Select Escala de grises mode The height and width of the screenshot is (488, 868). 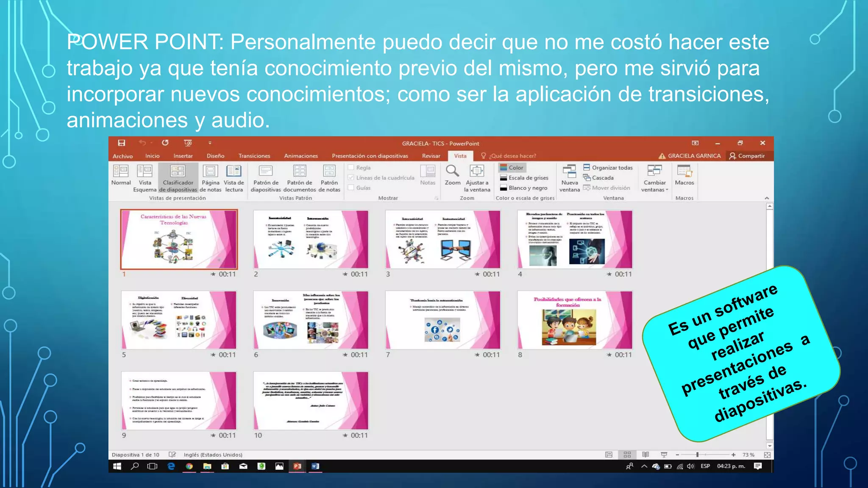pyautogui.click(x=524, y=178)
